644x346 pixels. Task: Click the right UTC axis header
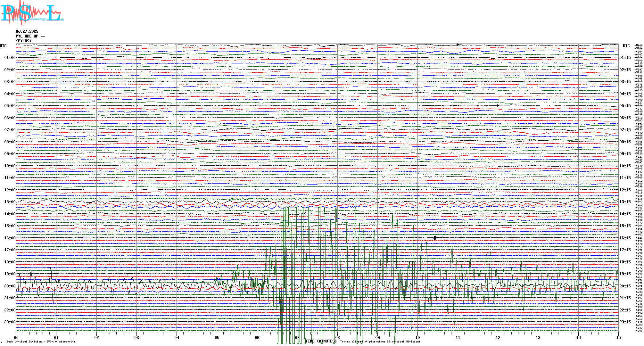626,46
